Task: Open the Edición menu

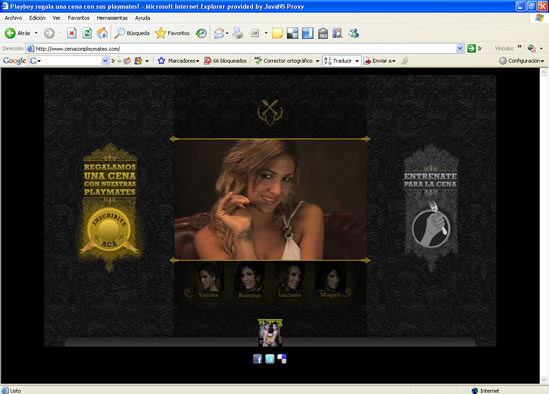Action: coord(37,18)
